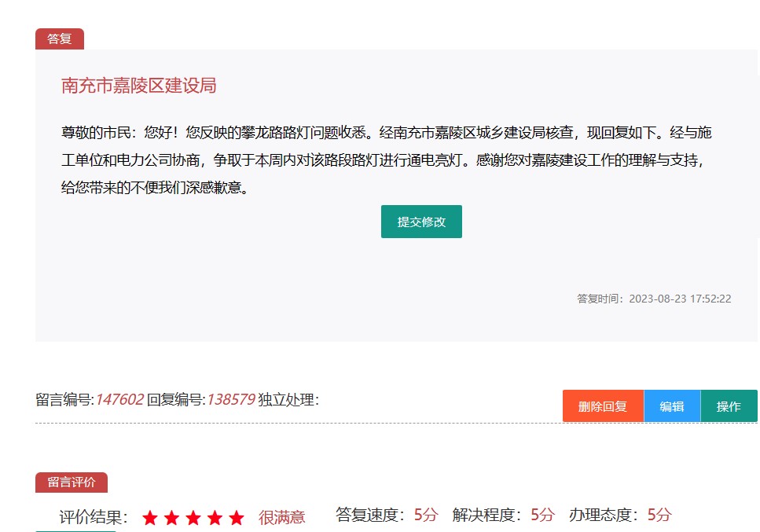Click the red 答复 section tag
The width and height of the screenshot is (760, 532).
(60, 39)
